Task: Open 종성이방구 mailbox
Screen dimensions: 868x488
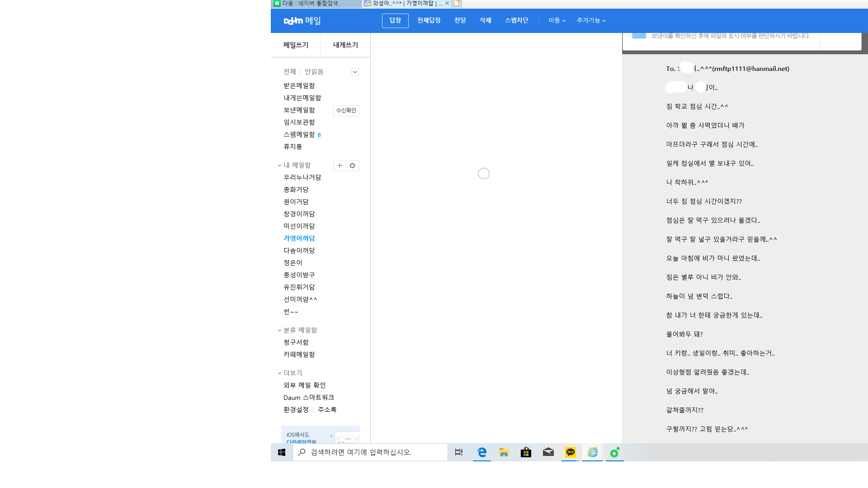Action: (299, 275)
